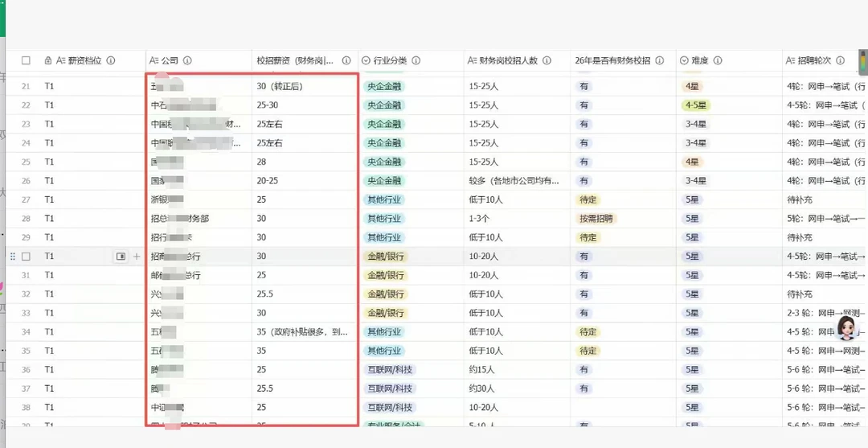Click the 4星 tag in row 25
868x448 pixels.
tap(692, 162)
